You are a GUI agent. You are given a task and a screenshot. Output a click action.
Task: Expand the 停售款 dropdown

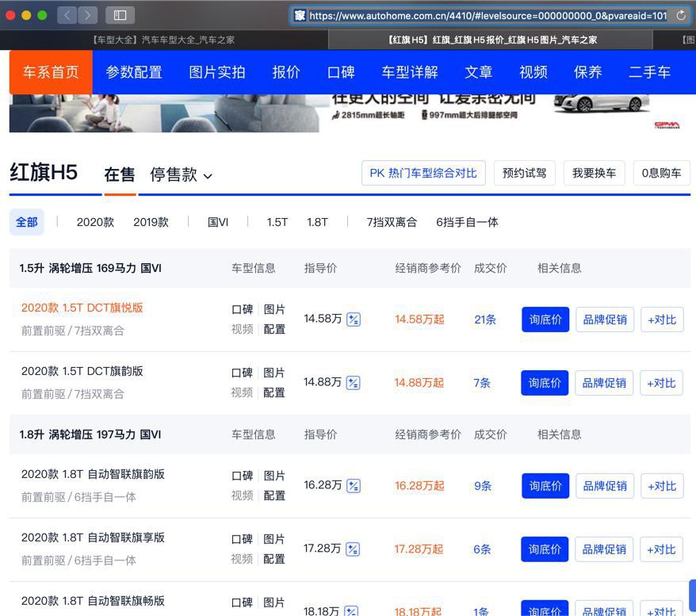[x=181, y=175]
